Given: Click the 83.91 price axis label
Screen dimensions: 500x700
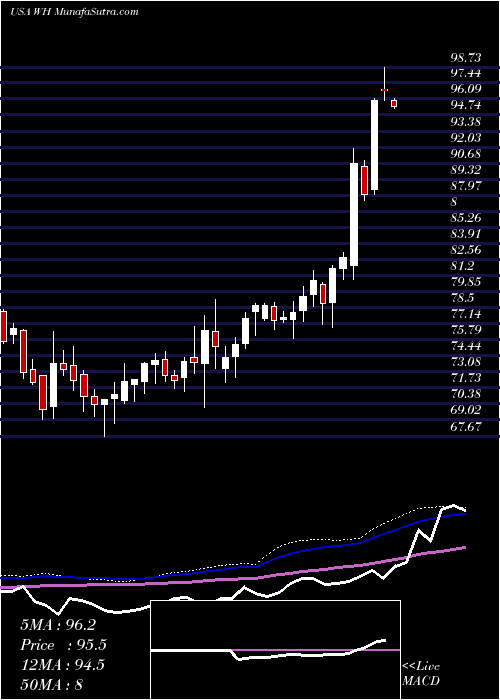Looking at the screenshot, I should (465, 233).
